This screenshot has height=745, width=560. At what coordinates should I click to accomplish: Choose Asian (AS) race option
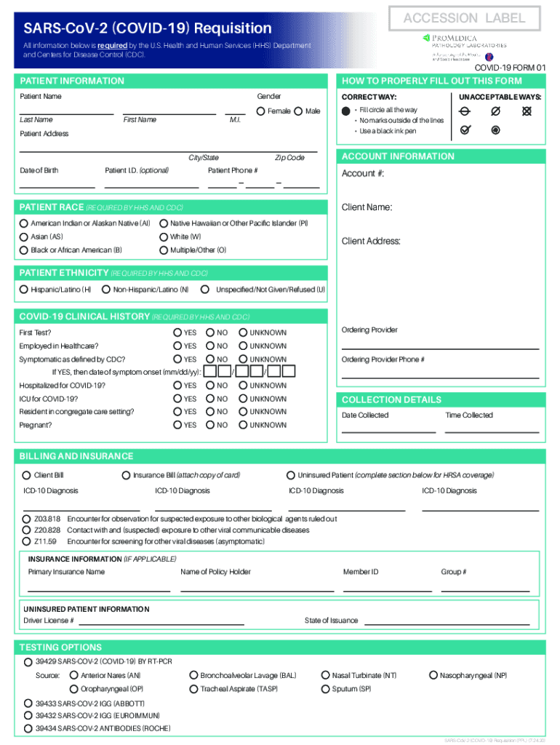(x=24, y=237)
